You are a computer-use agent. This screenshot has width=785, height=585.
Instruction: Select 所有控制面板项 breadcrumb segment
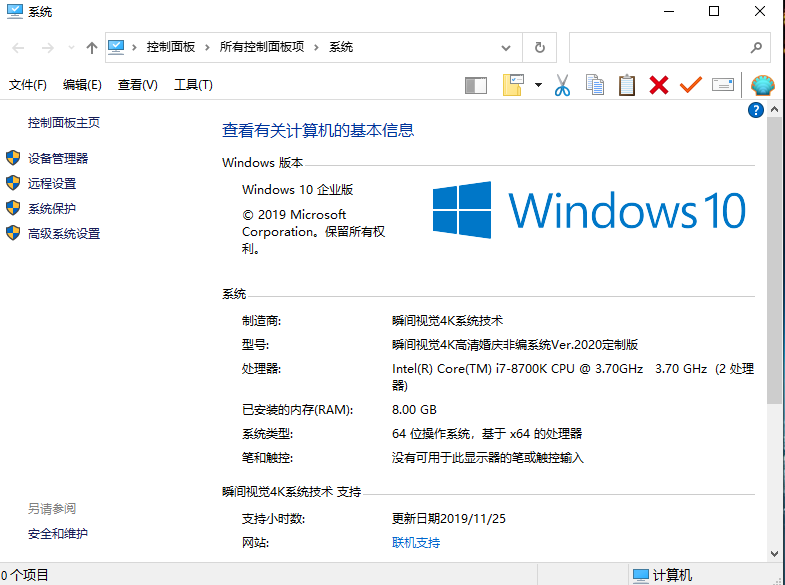coord(261,47)
